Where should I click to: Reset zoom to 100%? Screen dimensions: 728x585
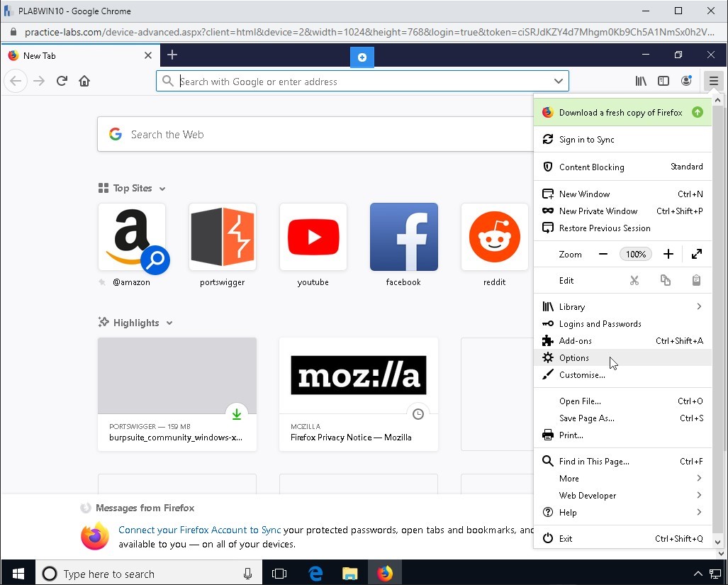click(x=636, y=253)
